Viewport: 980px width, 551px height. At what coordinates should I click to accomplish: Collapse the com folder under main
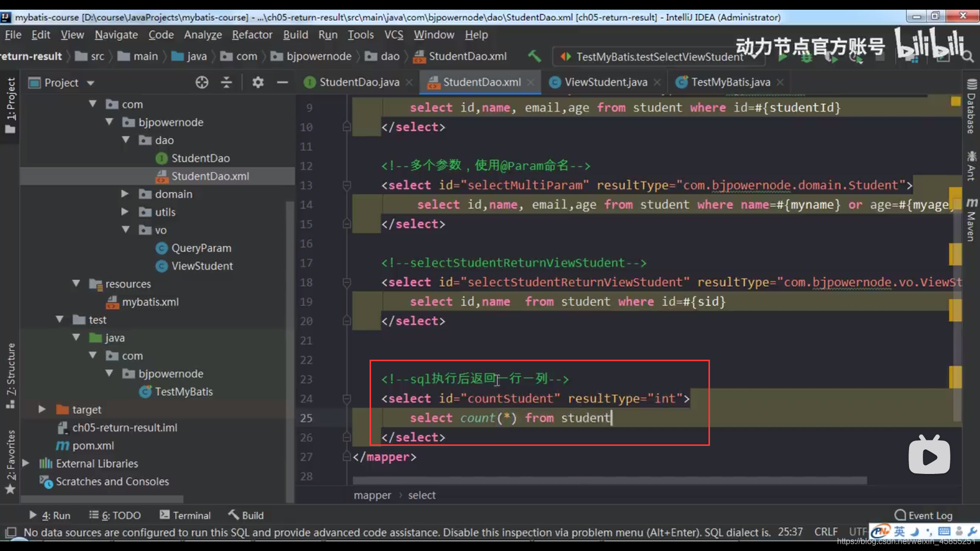[93, 104]
